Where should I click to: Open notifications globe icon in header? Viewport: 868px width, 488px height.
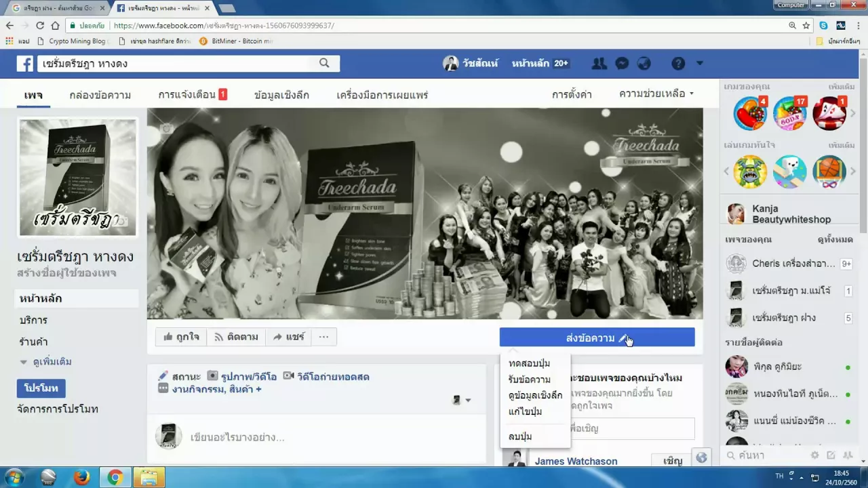click(644, 64)
